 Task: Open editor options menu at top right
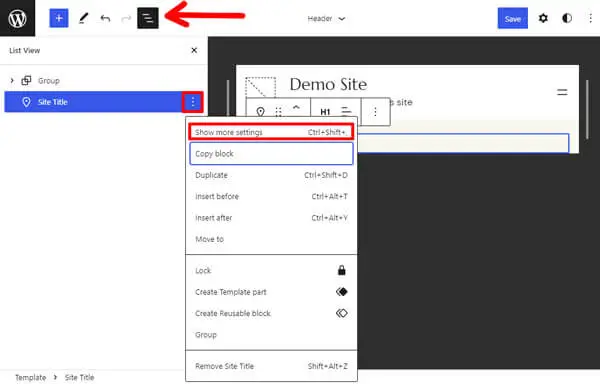pyautogui.click(x=590, y=18)
